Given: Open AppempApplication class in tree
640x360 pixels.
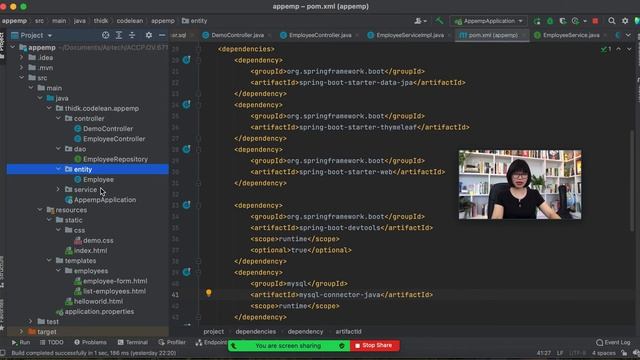Looking at the screenshot, I should pos(105,200).
